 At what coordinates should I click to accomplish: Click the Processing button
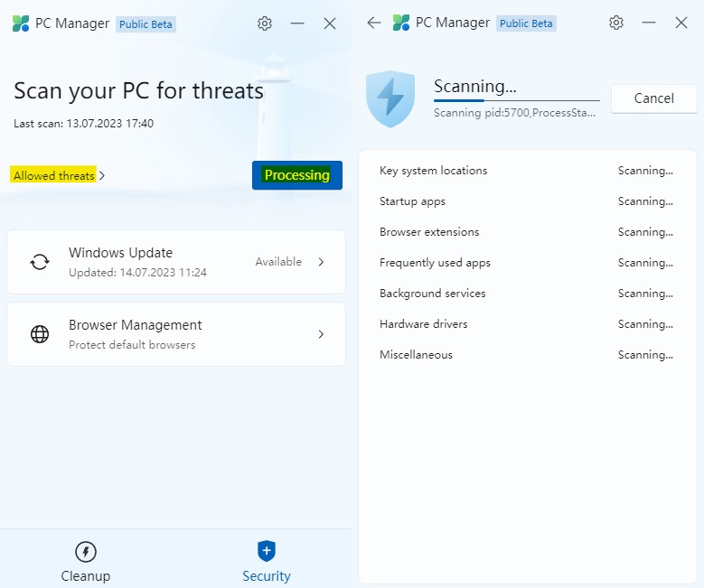297,175
